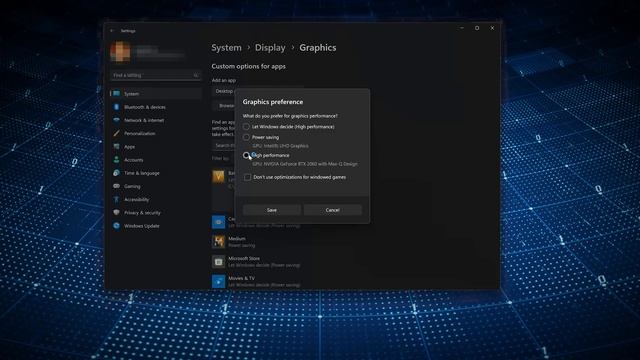Click the Apps sidebar icon
This screenshot has height=360, width=640.
click(x=116, y=146)
